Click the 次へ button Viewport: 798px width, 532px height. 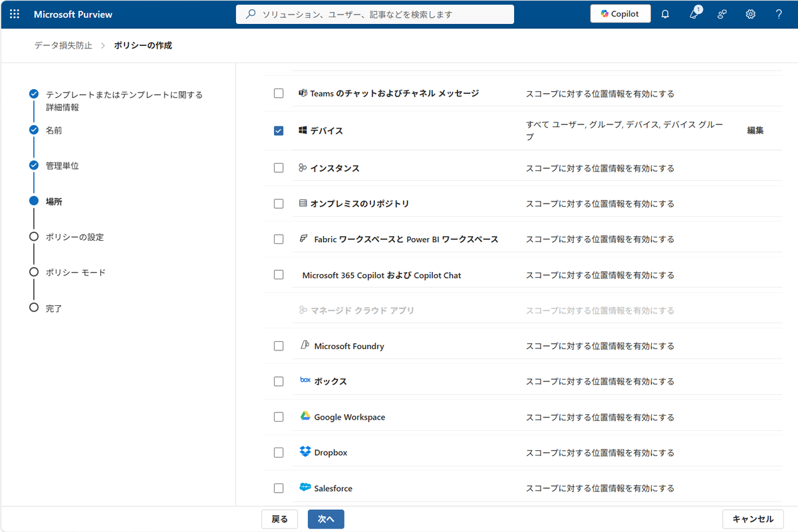click(x=326, y=519)
